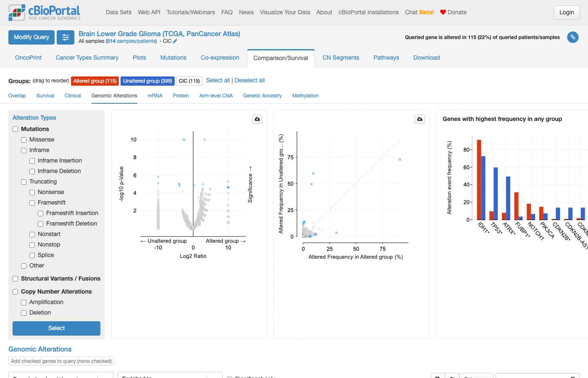The image size is (588, 378).
Task: Click the Add checked genes to query button
Action: 61,361
